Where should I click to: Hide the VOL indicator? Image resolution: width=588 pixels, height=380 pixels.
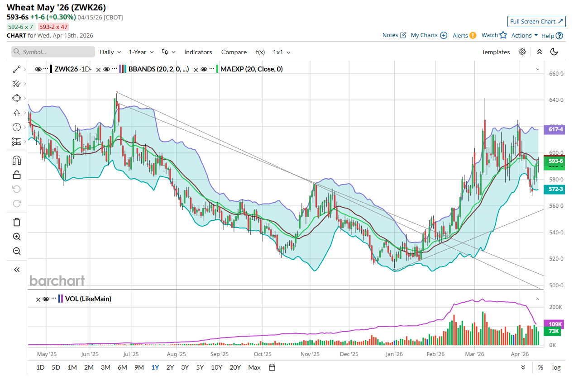pyautogui.click(x=46, y=299)
